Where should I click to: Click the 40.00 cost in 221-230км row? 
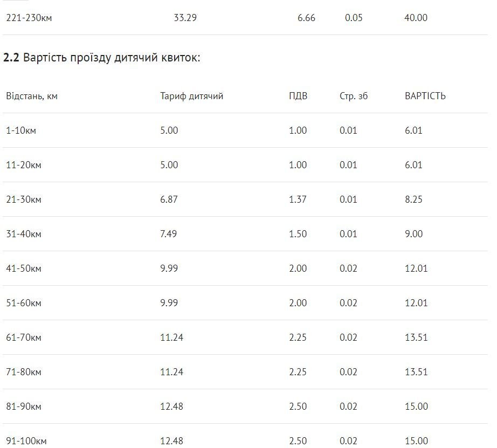click(x=416, y=18)
